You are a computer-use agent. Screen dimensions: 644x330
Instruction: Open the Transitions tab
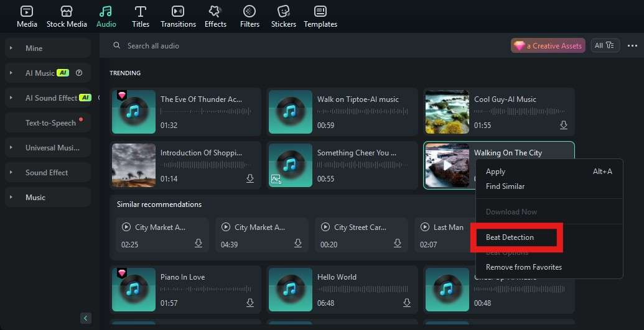coord(178,17)
